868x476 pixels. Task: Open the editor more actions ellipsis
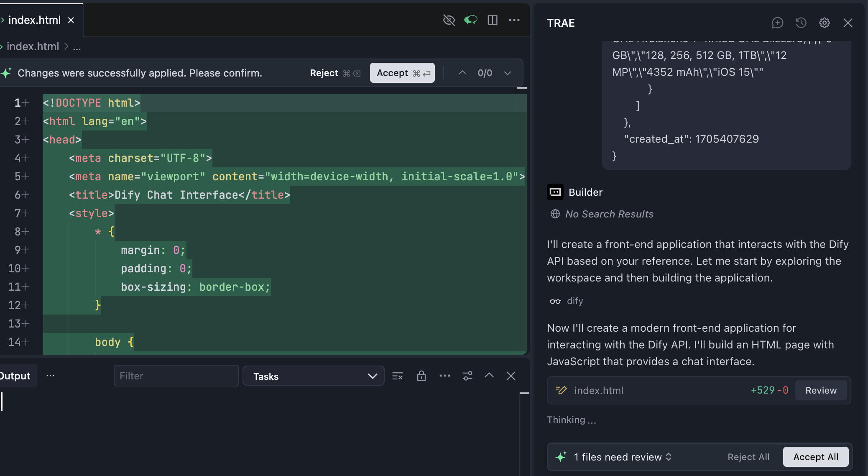[x=514, y=20]
